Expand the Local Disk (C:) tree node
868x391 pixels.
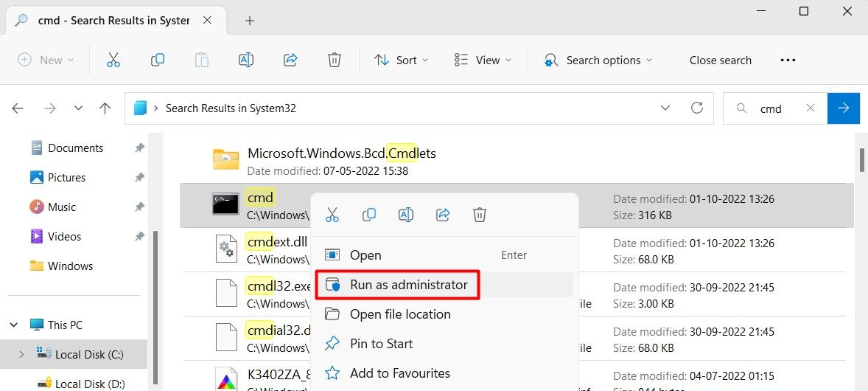click(21, 355)
